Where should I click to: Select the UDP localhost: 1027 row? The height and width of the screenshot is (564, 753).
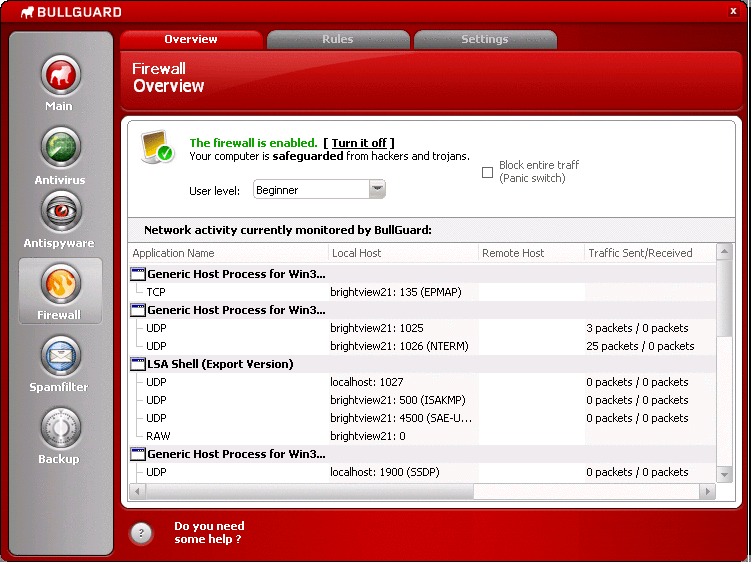[423, 382]
